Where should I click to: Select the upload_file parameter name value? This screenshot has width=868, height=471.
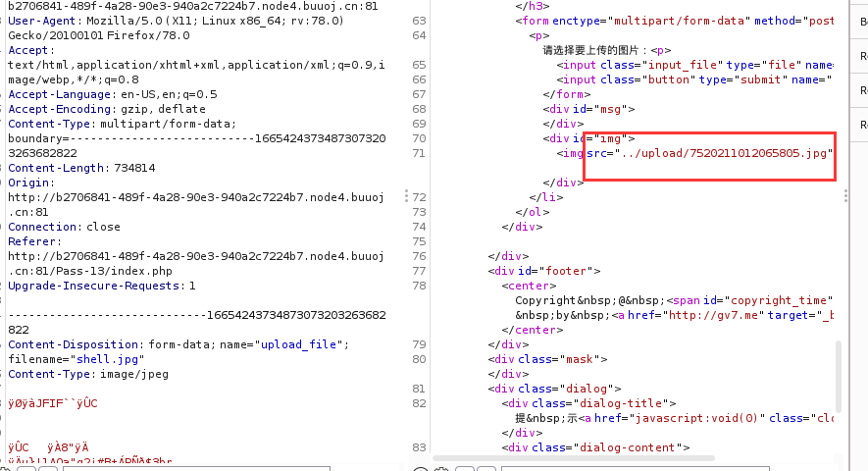point(298,344)
